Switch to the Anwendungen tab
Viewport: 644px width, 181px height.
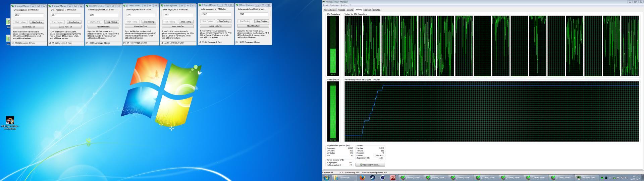330,10
